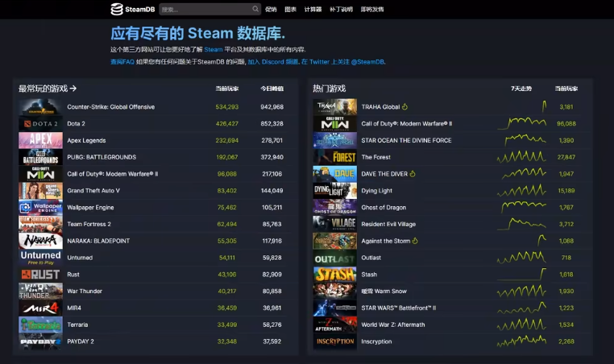The width and height of the screenshot is (614, 364).
Task: Click the Against the Storm thumbnail
Action: click(x=335, y=241)
